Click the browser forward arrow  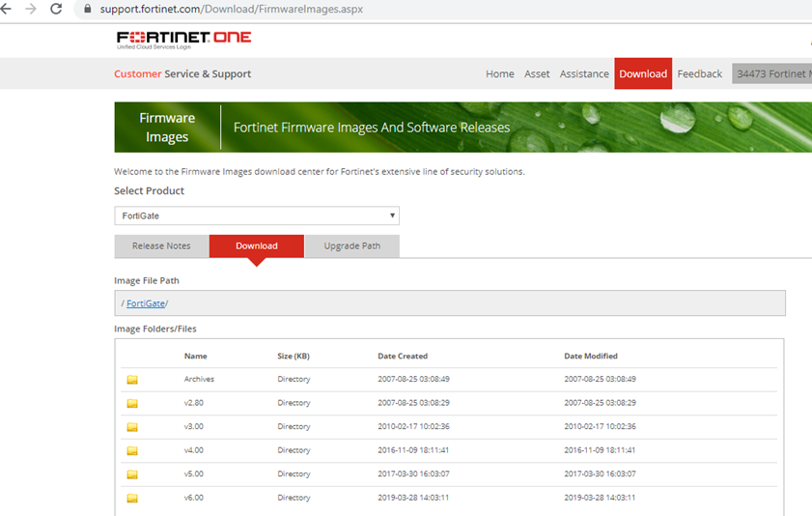click(31, 9)
